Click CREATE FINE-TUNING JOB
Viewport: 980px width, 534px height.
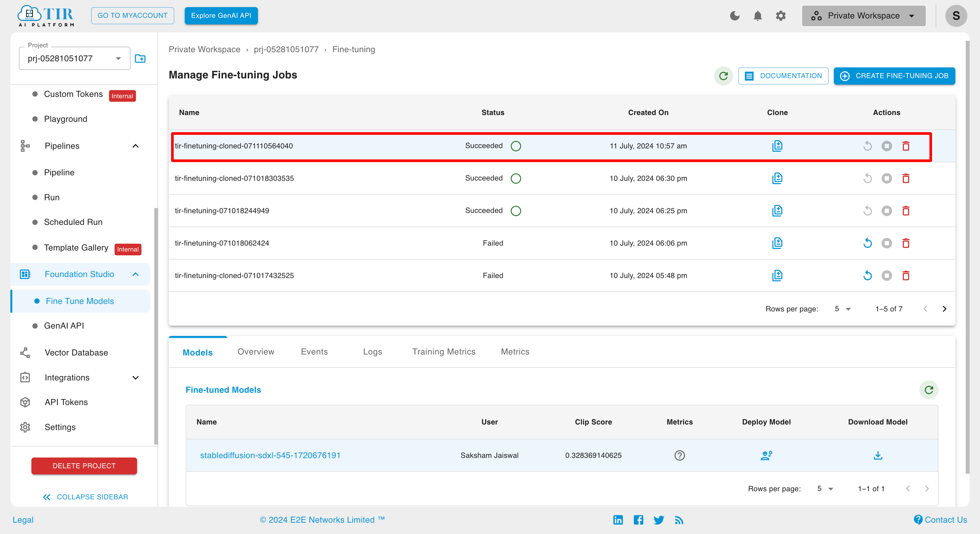pyautogui.click(x=894, y=76)
